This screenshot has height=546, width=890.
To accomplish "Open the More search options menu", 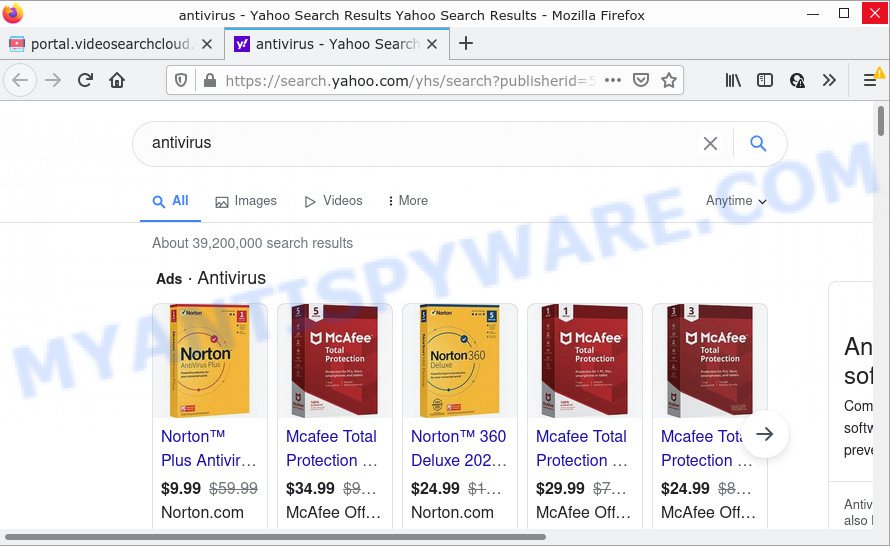I will pos(408,201).
